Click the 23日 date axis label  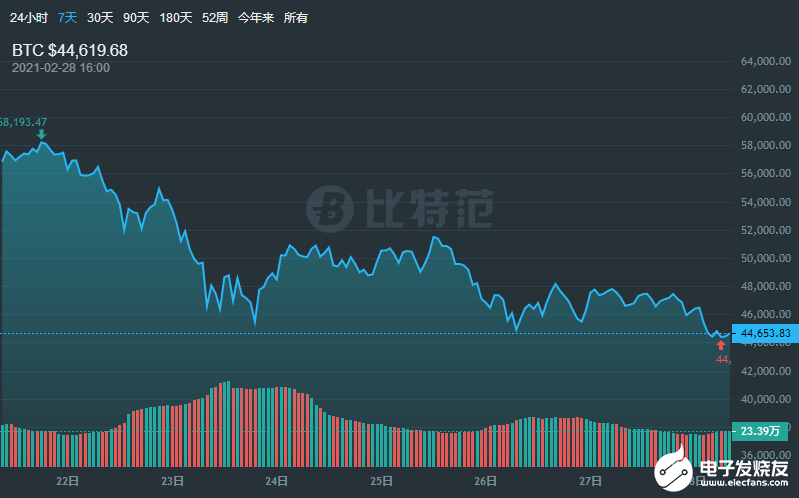tap(172, 481)
